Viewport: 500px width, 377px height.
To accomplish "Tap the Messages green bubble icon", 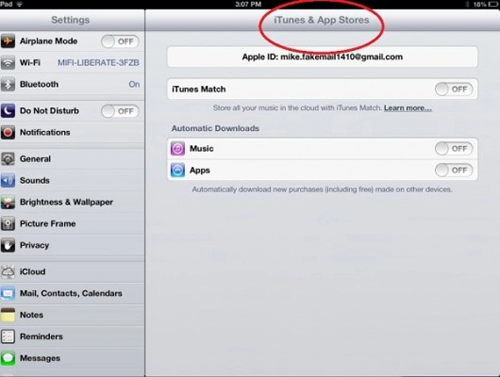I will coord(8,358).
